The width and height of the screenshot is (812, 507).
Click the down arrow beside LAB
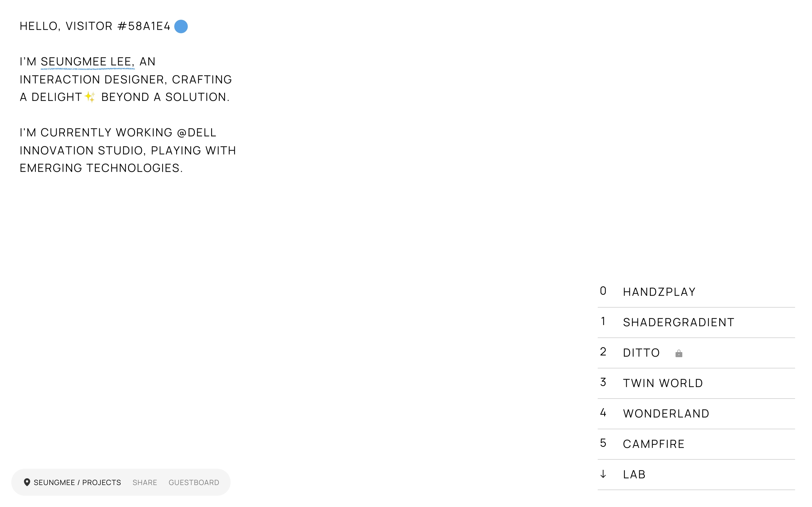603,474
